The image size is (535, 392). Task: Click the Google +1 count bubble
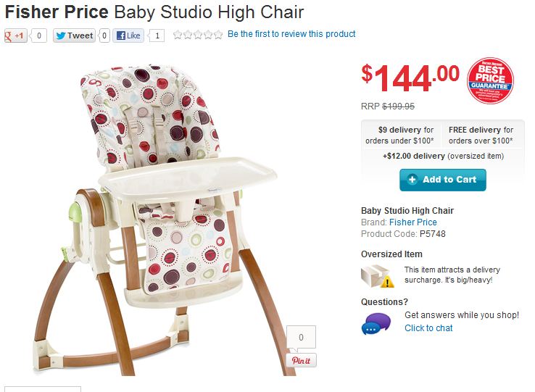[38, 36]
